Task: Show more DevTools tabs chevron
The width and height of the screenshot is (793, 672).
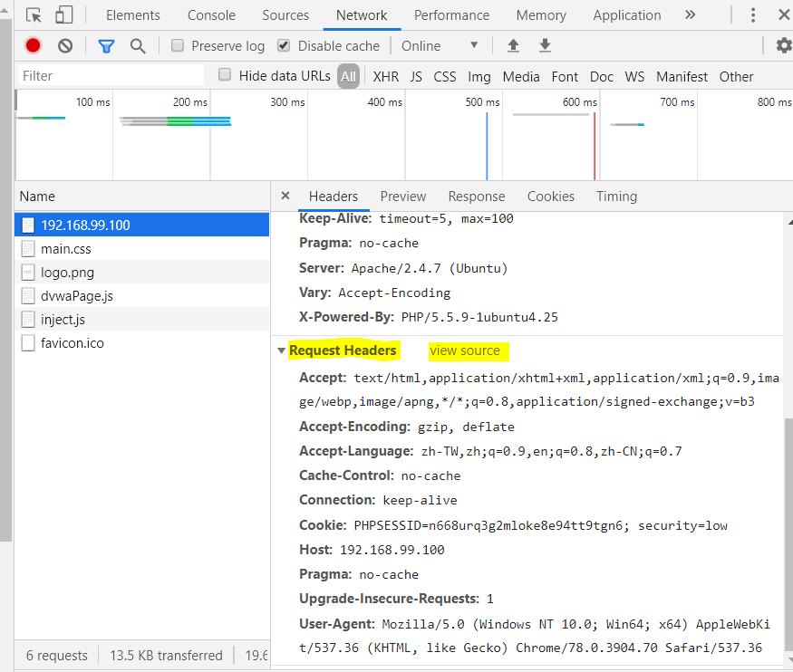Action: click(690, 14)
